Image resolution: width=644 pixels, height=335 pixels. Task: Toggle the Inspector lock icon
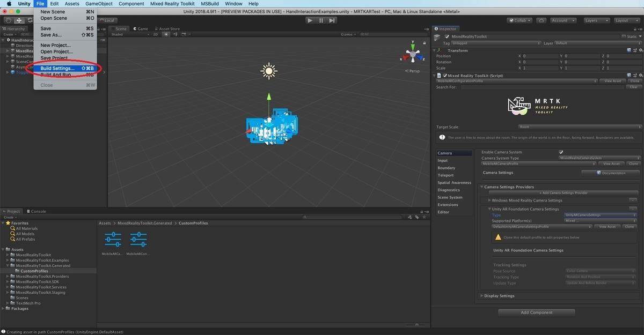(635, 29)
